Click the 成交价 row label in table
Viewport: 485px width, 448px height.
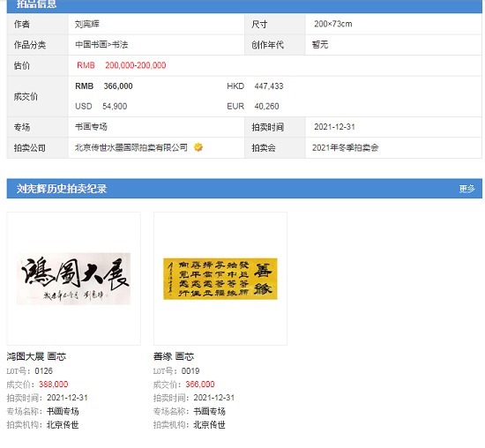tap(26, 96)
